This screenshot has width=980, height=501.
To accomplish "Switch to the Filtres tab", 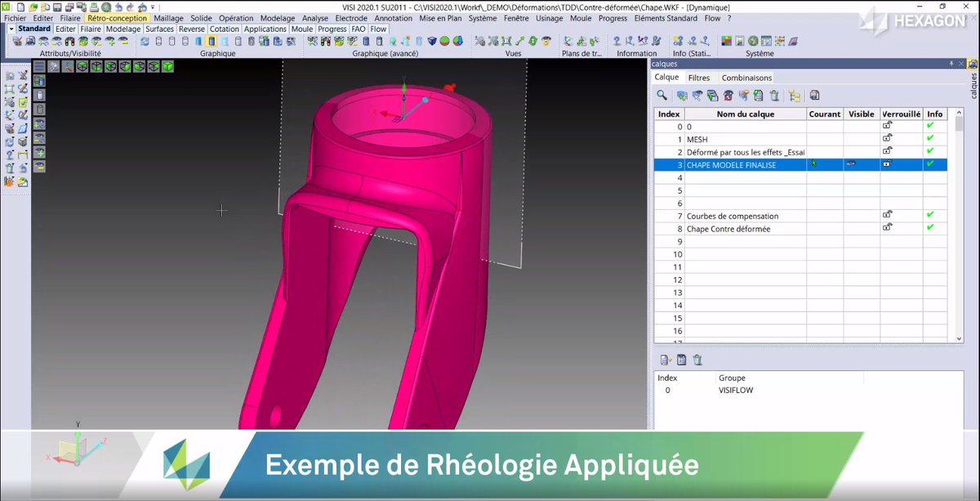I will (x=699, y=77).
